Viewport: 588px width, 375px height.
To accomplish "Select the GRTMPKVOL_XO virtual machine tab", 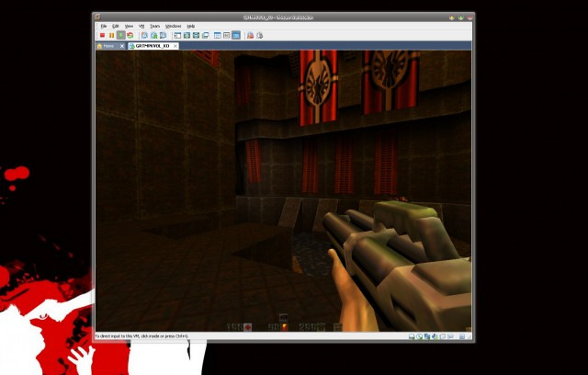I will pos(153,46).
